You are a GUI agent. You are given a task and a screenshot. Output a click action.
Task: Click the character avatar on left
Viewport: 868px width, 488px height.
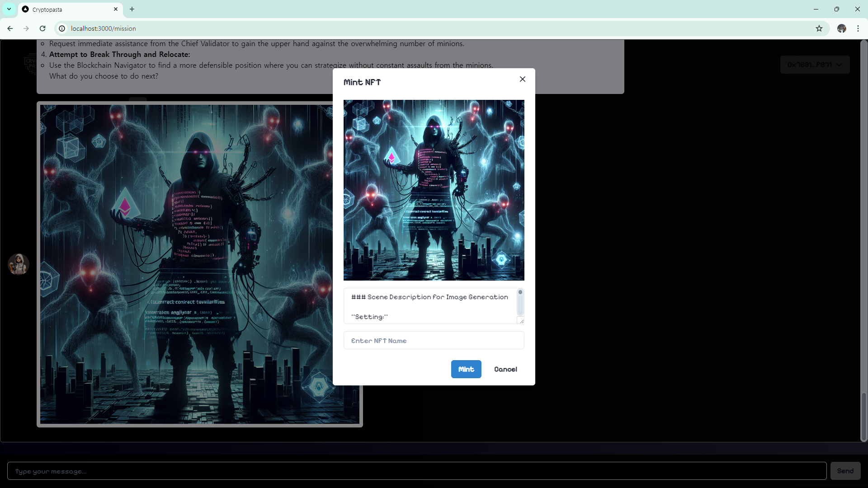pyautogui.click(x=19, y=264)
